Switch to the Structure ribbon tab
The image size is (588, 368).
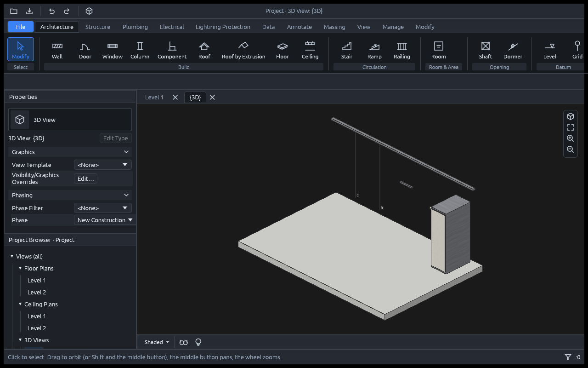click(98, 27)
